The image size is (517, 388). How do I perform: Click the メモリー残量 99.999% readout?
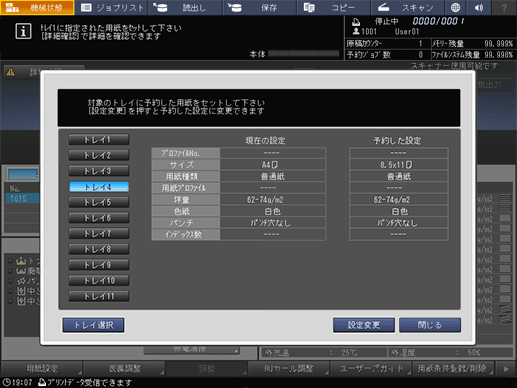473,44
